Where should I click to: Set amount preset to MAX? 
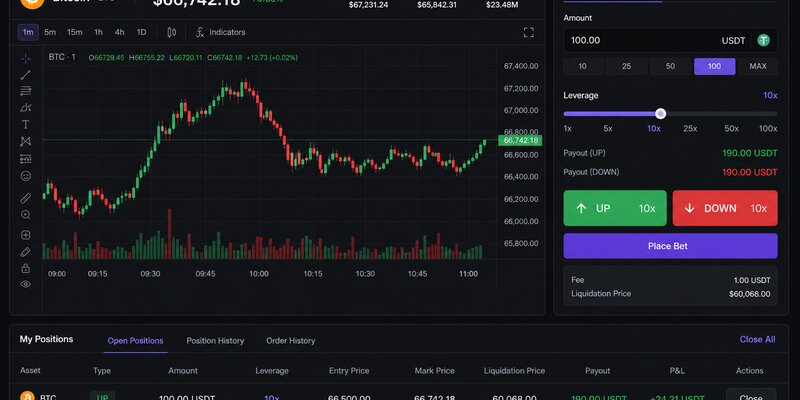[758, 66]
